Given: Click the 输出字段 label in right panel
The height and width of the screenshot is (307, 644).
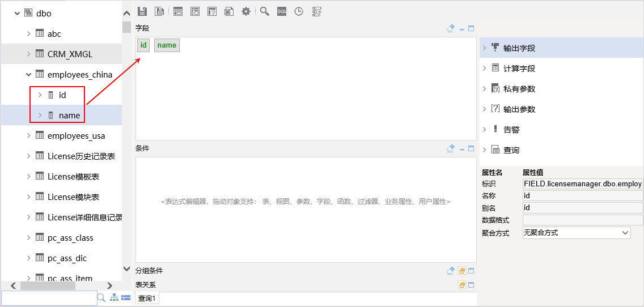Looking at the screenshot, I should pos(519,48).
